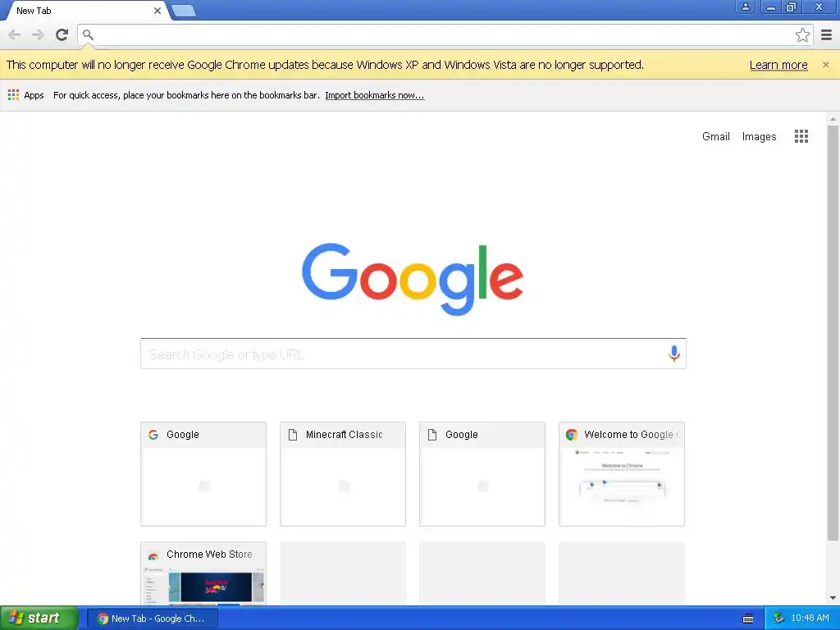This screenshot has width=840, height=630.
Task: Open the Chrome Web Store tile
Action: (x=203, y=573)
